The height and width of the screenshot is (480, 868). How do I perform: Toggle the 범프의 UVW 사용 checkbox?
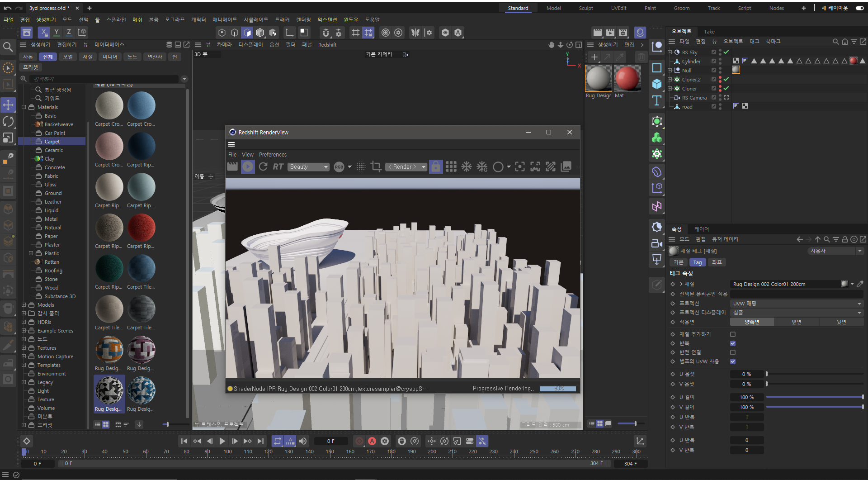733,361
